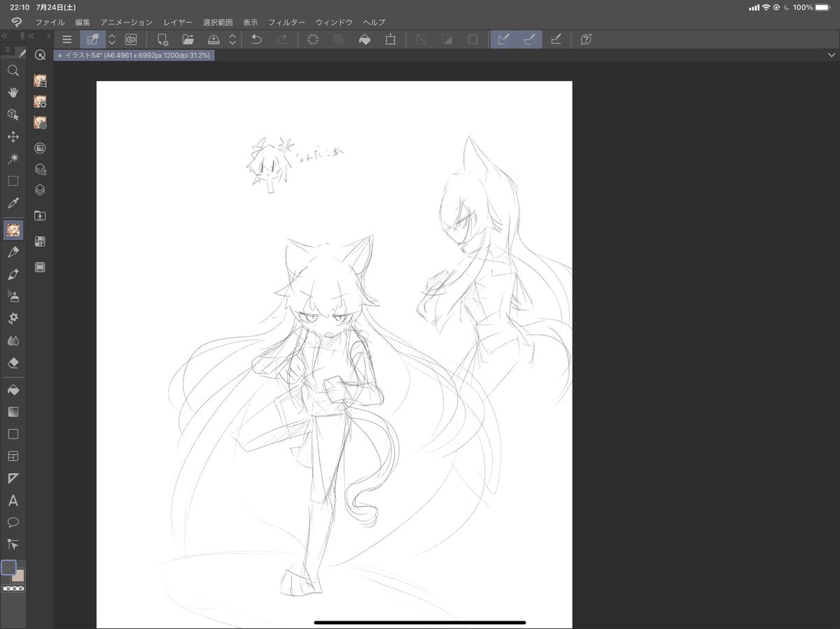Select the Fill bucket tool in toolbox
The width and height of the screenshot is (840, 629).
click(x=13, y=390)
